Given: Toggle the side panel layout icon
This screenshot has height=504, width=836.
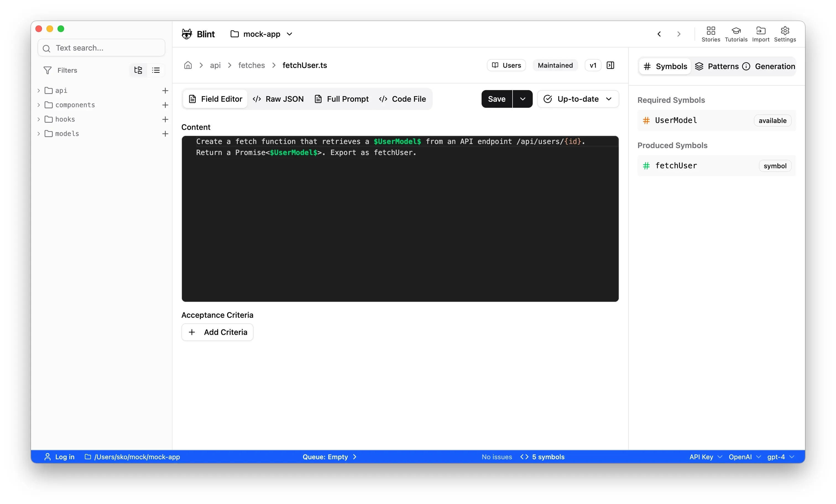Looking at the screenshot, I should 610,65.
